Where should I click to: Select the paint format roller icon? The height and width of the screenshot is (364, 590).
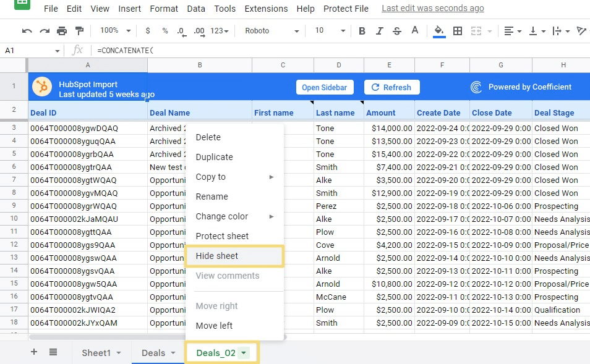pos(79,31)
